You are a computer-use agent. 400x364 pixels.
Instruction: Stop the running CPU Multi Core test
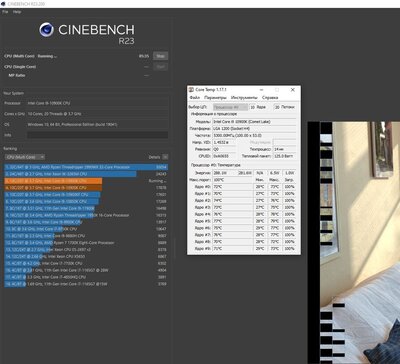pos(160,56)
